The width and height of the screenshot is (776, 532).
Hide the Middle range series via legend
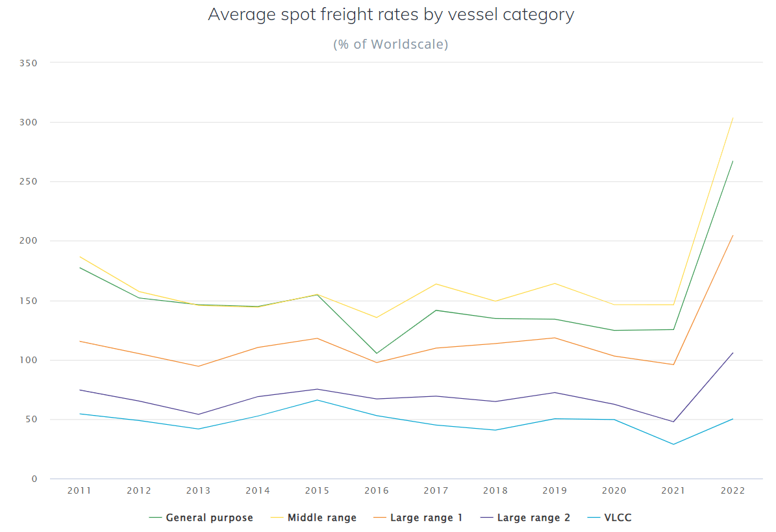tap(321, 518)
